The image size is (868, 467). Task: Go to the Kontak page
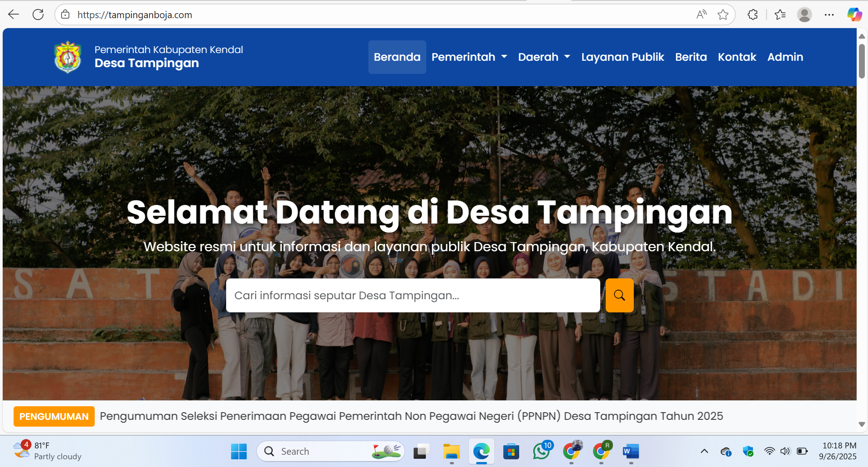737,57
